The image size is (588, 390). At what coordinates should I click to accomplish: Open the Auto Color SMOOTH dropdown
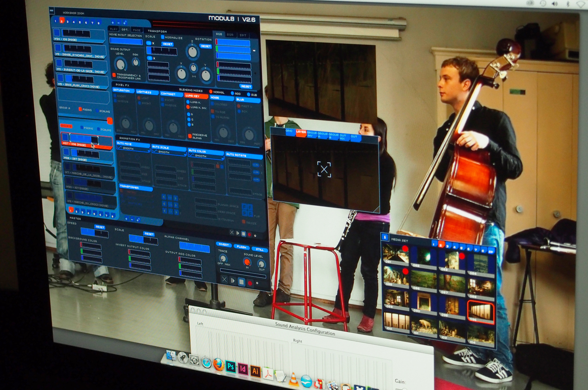(205, 156)
